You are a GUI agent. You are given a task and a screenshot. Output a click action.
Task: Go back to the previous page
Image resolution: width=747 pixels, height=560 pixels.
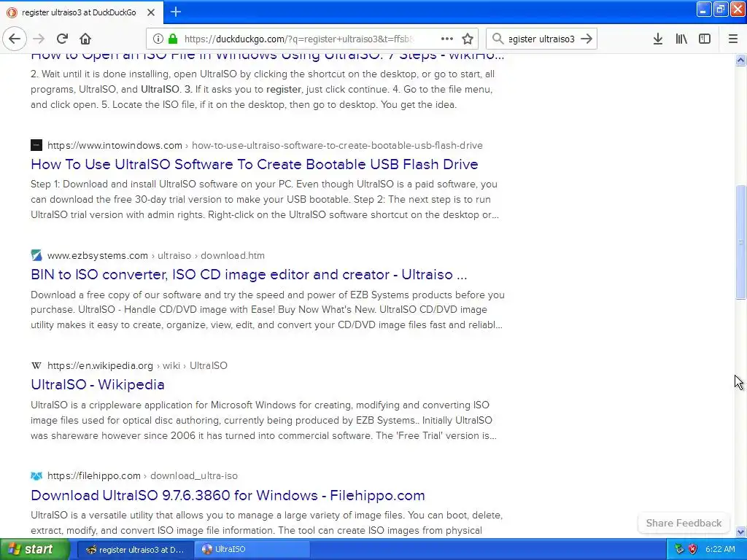(x=15, y=39)
